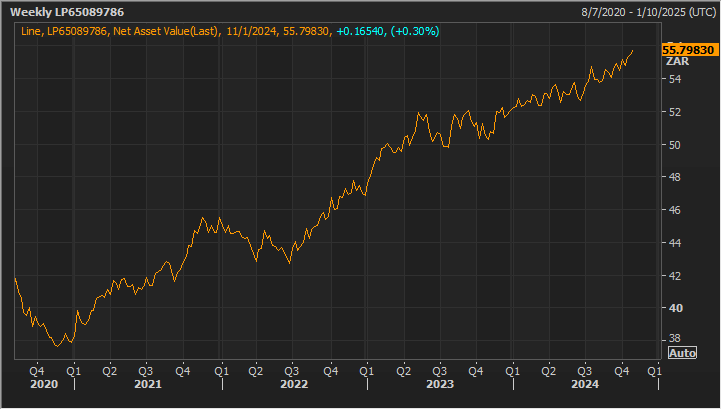Image resolution: width=723 pixels, height=411 pixels.
Task: Click the date range 8/7/2020 - 1/10/2025 (UTC)
Action: [x=650, y=12]
